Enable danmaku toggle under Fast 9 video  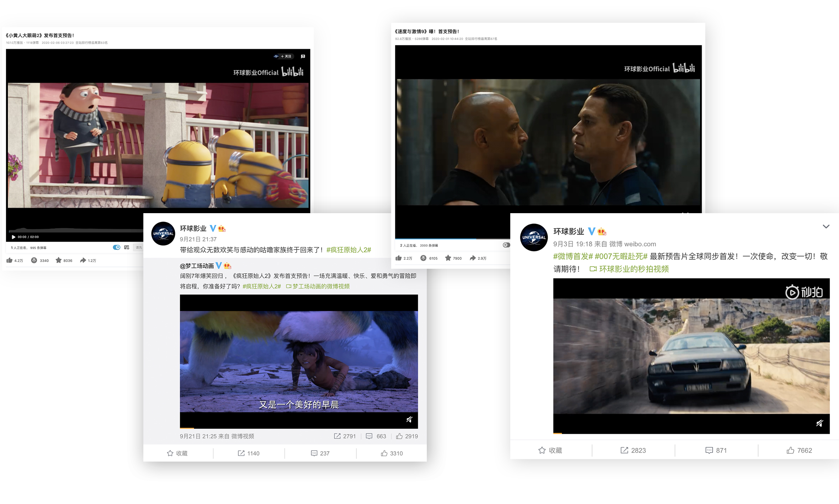tap(506, 245)
